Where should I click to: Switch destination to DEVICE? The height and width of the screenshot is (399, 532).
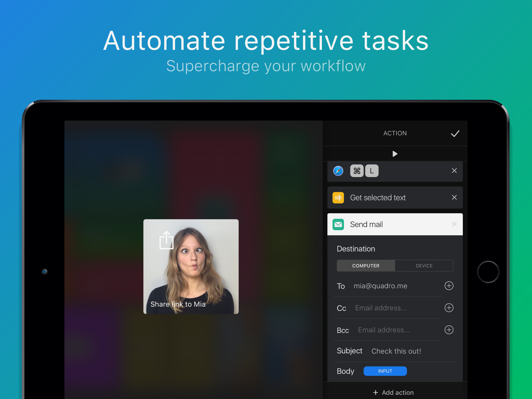pyautogui.click(x=424, y=266)
